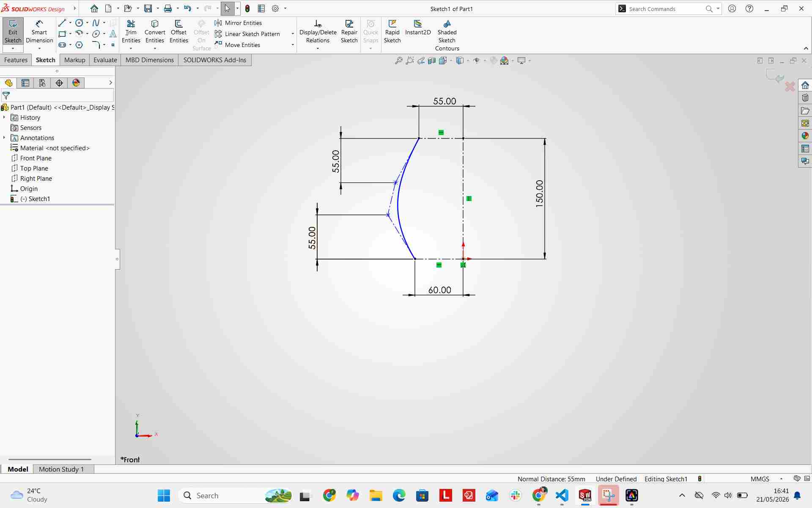Switch to the MBD Dimensions tab
This screenshot has width=812, height=508.
(150, 60)
